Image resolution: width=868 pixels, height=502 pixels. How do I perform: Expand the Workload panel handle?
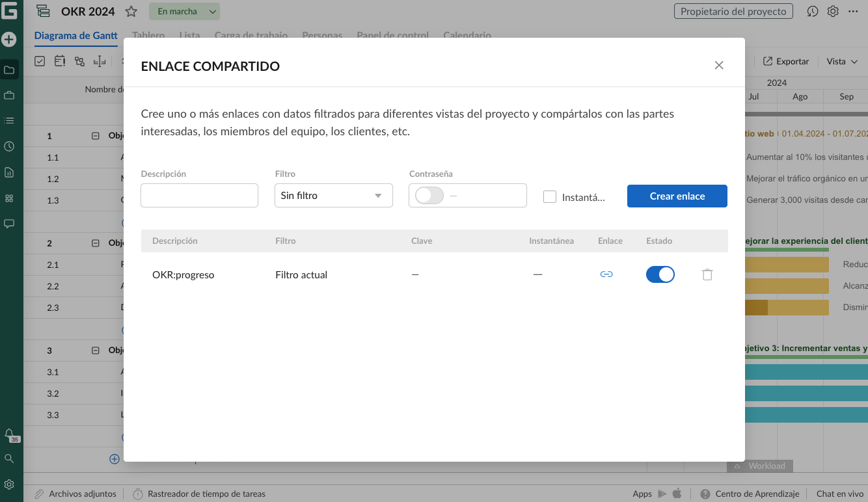[760, 466]
